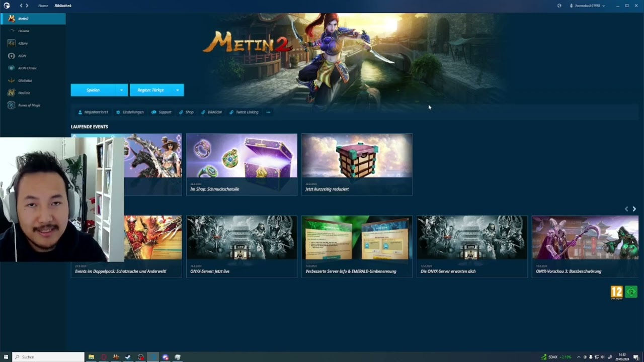Go back with the left navigation arrow

[x=21, y=6]
